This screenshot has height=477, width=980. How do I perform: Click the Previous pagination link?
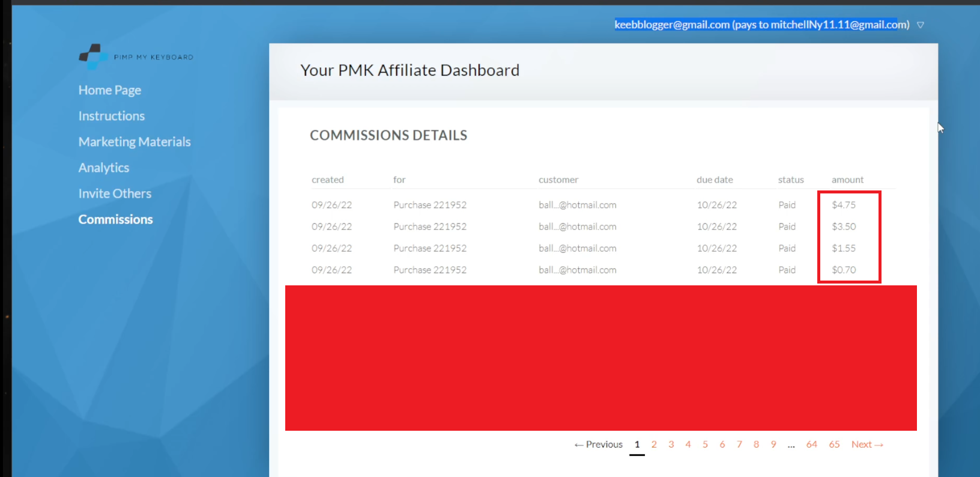point(599,445)
